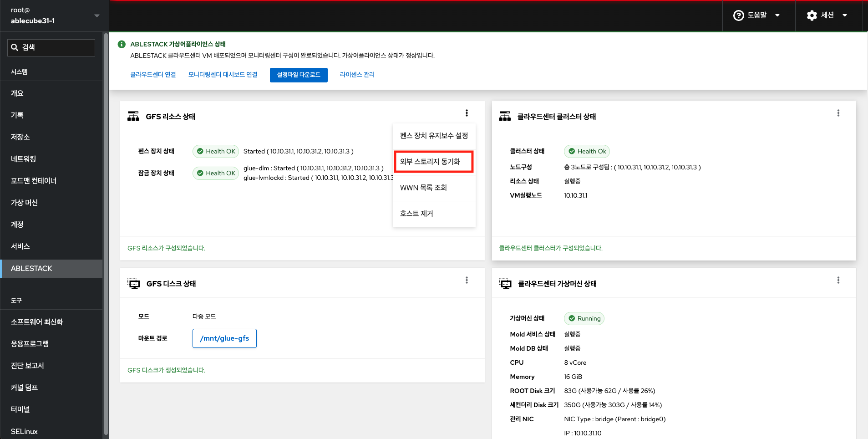Choose 호스트 제거 from the menu
Viewport: 868px width, 439px height.
pos(433,214)
